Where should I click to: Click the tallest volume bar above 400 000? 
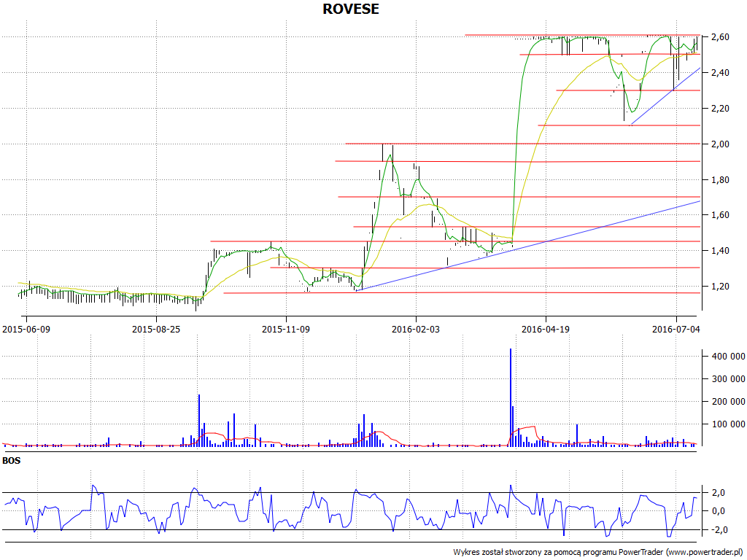coord(510,397)
